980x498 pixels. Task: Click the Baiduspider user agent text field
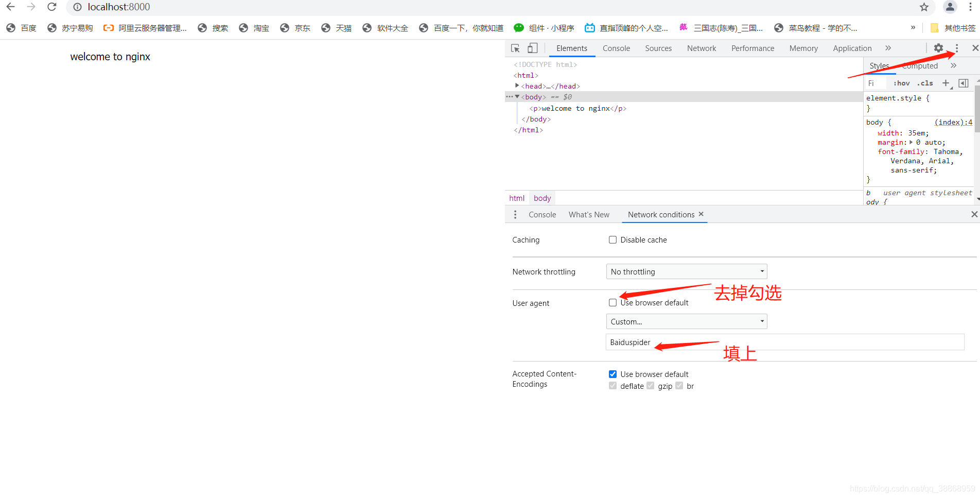point(784,342)
